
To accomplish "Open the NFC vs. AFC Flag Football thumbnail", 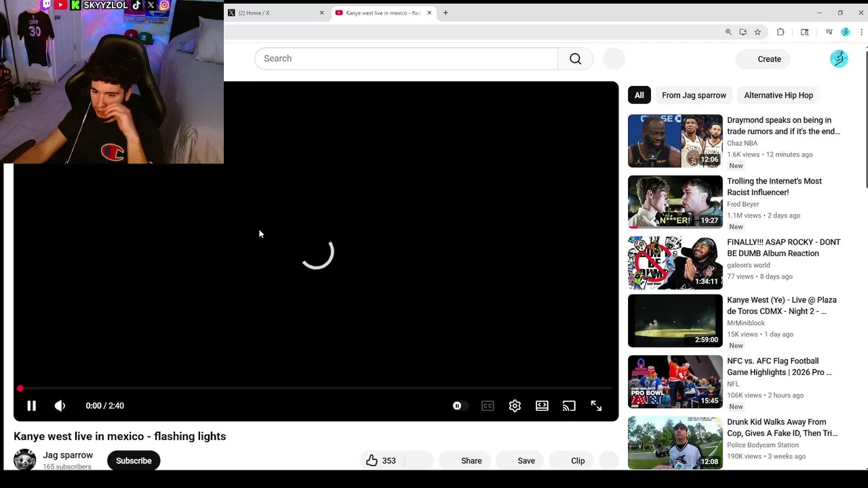I will (x=675, y=382).
